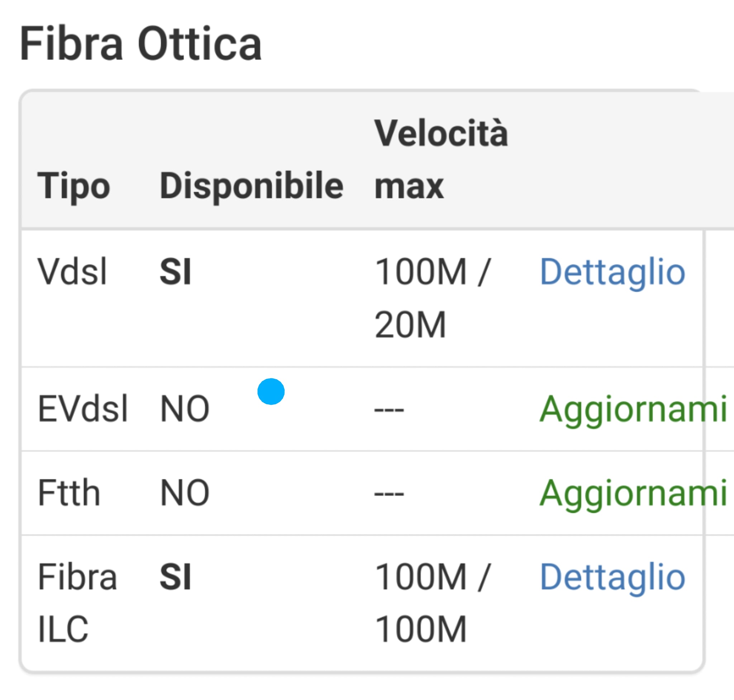Click the Aggiornami link for EVdsl

[633, 410]
